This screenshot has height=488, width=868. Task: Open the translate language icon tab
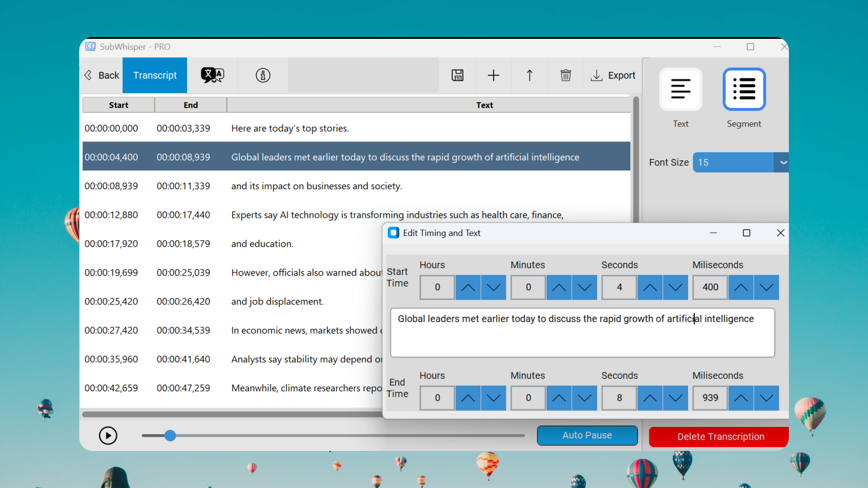pos(212,75)
